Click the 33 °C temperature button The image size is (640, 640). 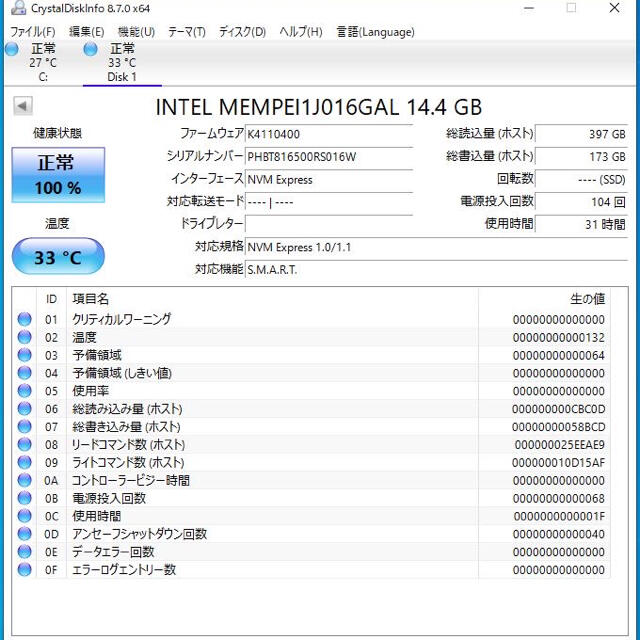click(x=58, y=256)
